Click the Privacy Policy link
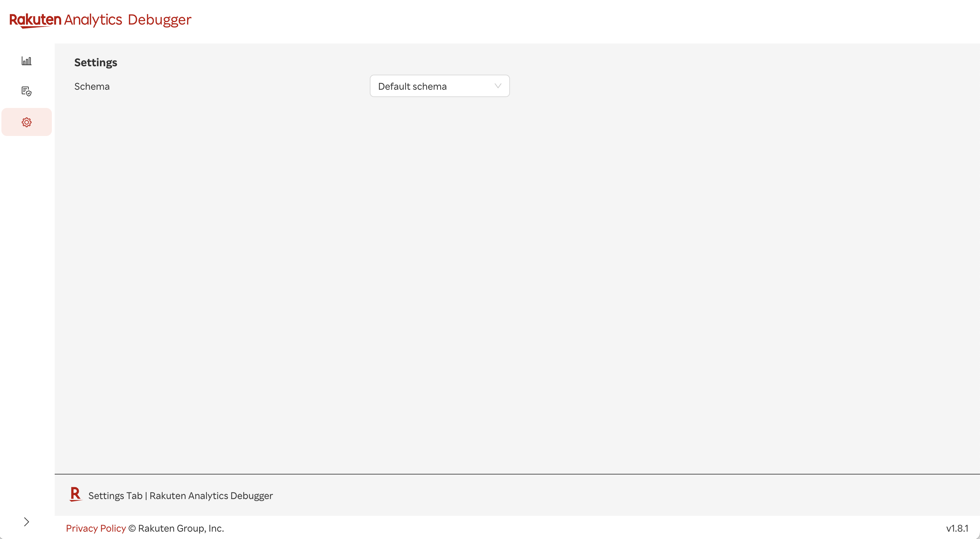The image size is (980, 539). tap(96, 528)
